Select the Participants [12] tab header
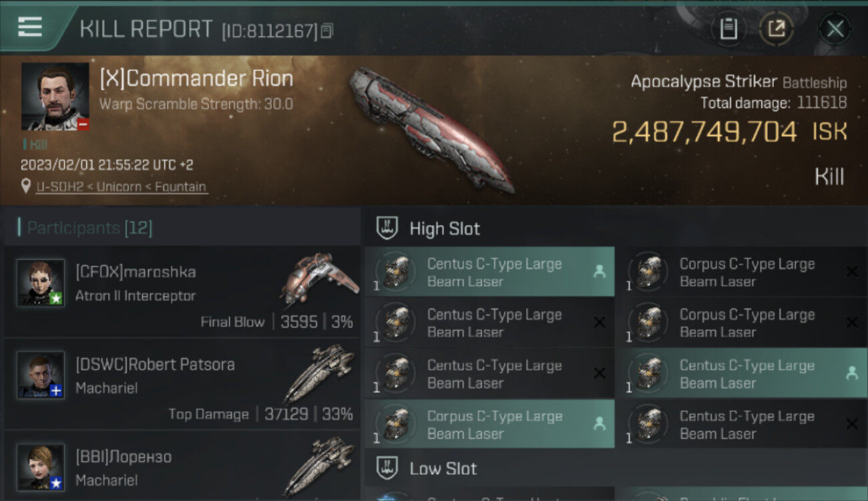Image resolution: width=868 pixels, height=501 pixels. coord(89,228)
